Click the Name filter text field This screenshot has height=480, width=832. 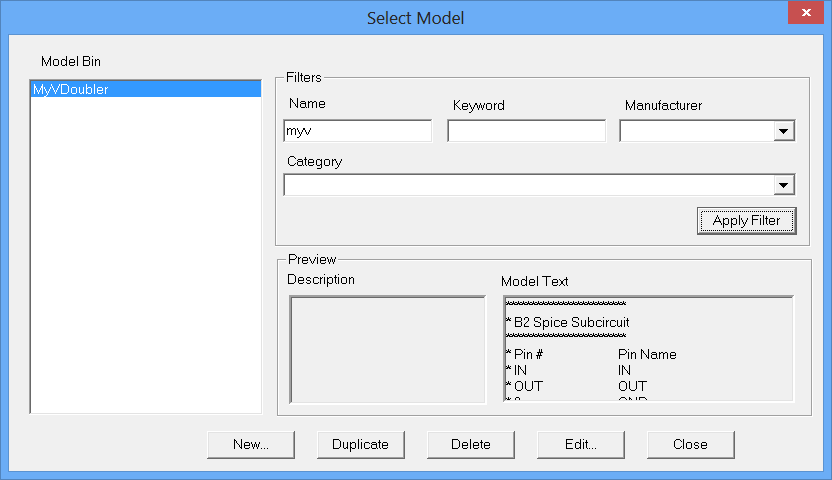pyautogui.click(x=357, y=131)
